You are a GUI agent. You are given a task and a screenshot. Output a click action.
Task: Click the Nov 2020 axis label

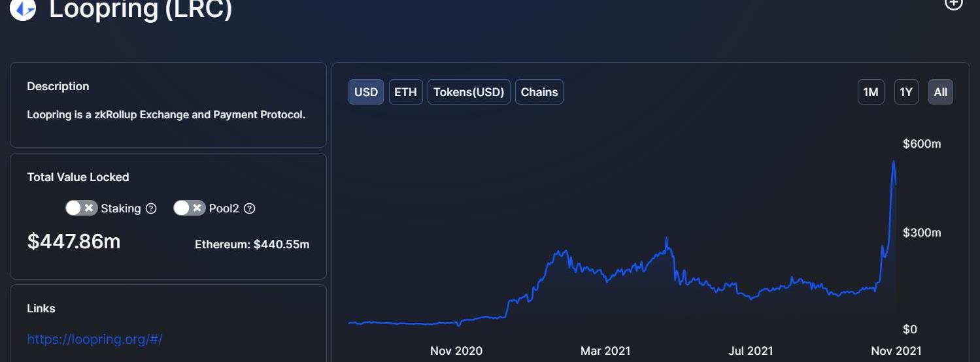click(456, 351)
